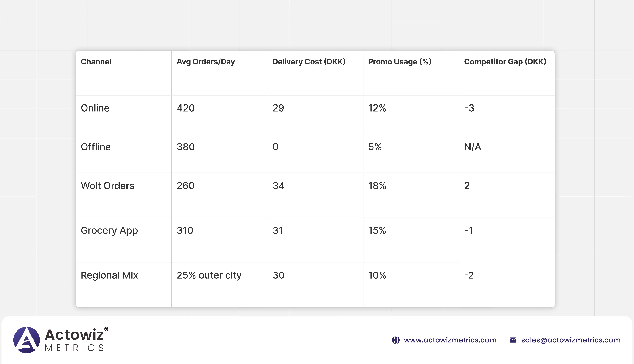The image size is (634, 364).
Task: Click the Delivery Cost (DKK) header
Action: pyautogui.click(x=309, y=62)
